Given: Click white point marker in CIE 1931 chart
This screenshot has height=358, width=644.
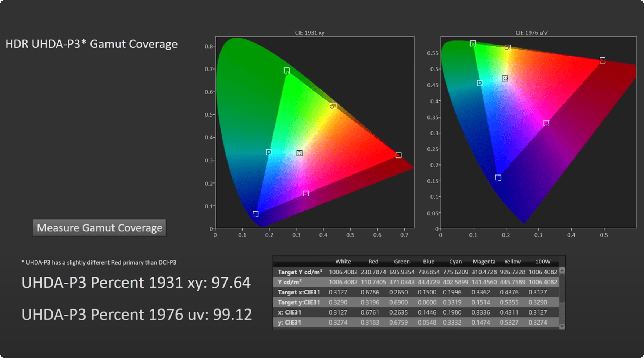Looking at the screenshot, I should tap(299, 153).
